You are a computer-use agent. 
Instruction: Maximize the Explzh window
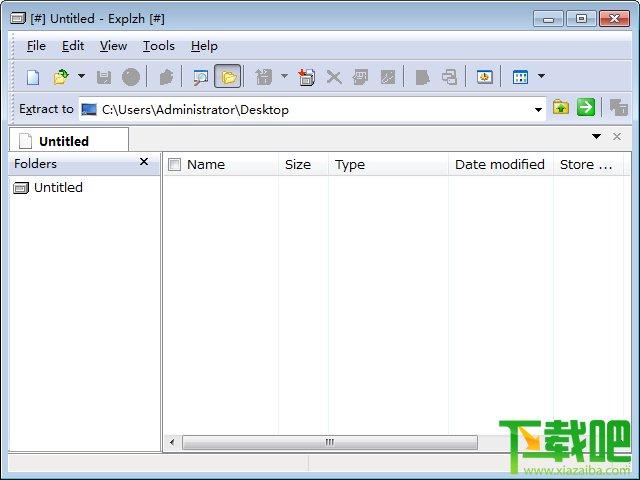[x=581, y=19]
